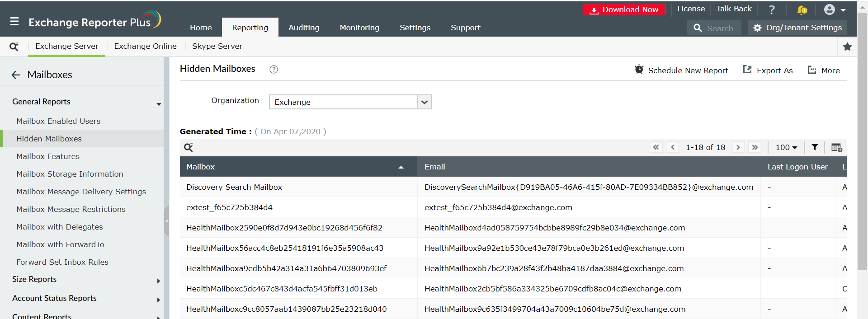Open Mailbox Storage Information report
Screen dimensions: 868x319
click(70, 174)
